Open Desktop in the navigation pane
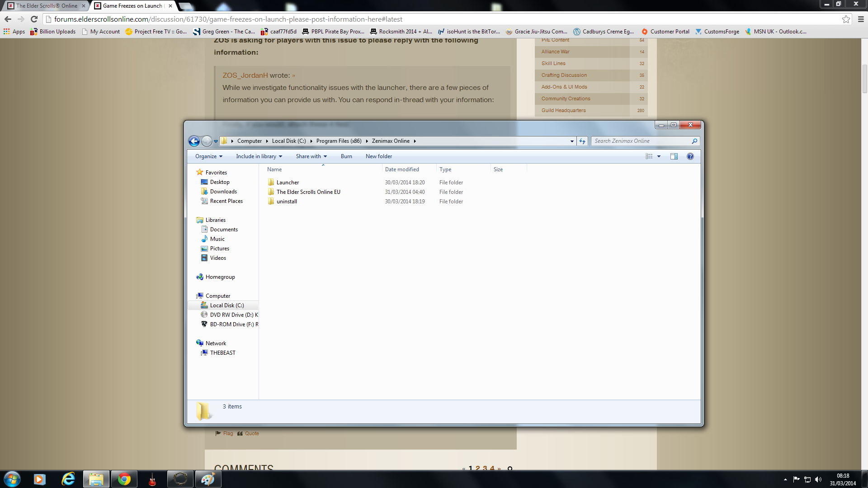 click(x=220, y=182)
